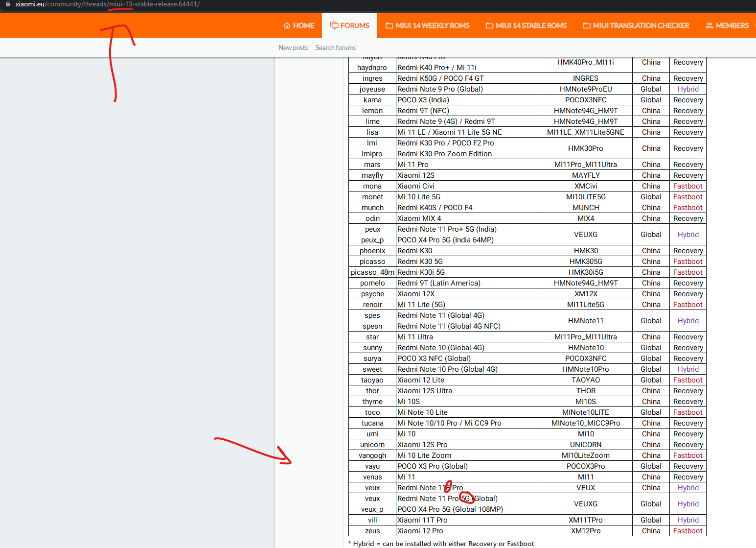The width and height of the screenshot is (756, 548).
Task: Click the browser URL address field
Action: click(108, 4)
